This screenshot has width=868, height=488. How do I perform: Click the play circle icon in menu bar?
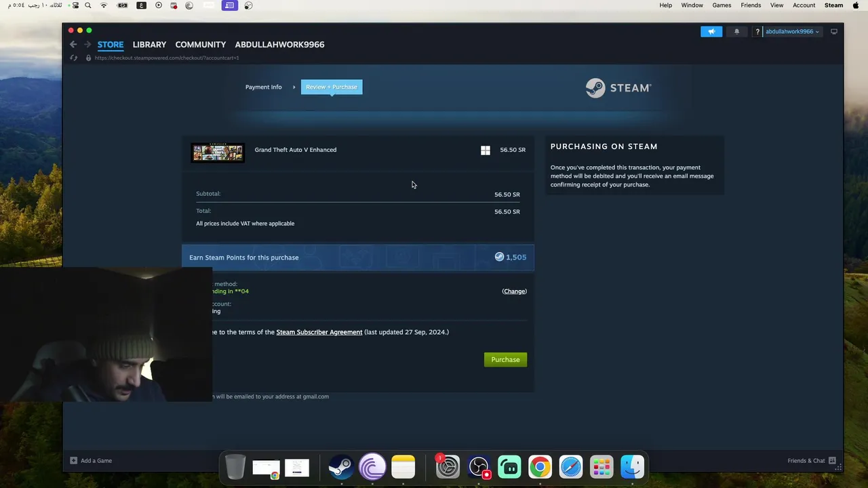point(159,5)
